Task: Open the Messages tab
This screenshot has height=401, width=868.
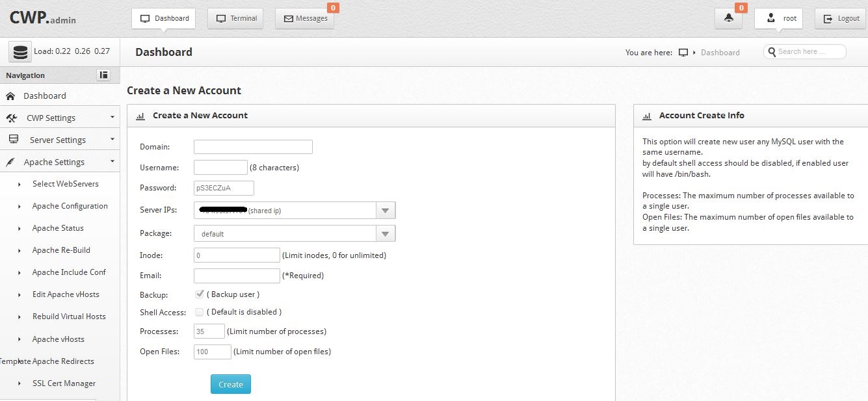Action: point(304,19)
